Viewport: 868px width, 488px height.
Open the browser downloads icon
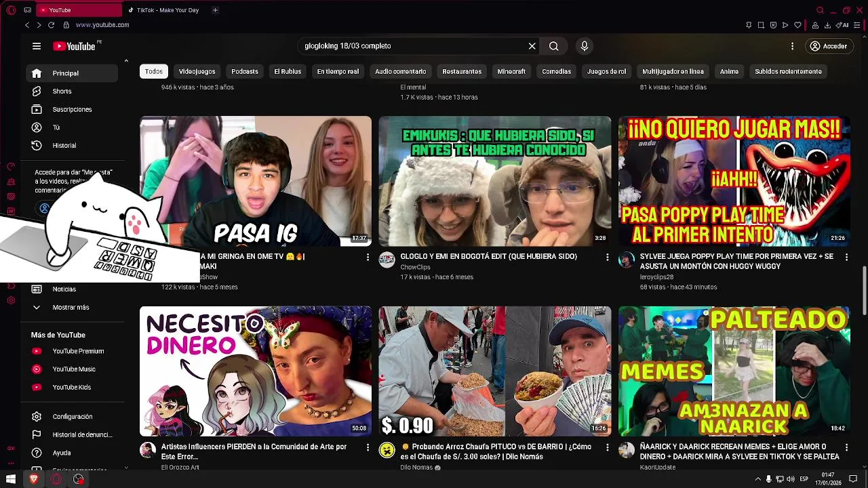click(x=827, y=25)
